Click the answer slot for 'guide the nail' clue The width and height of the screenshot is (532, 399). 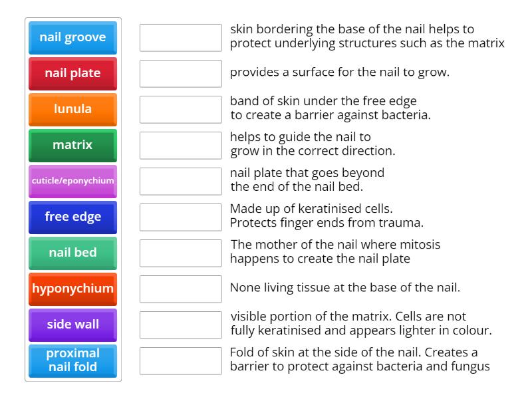tap(180, 146)
